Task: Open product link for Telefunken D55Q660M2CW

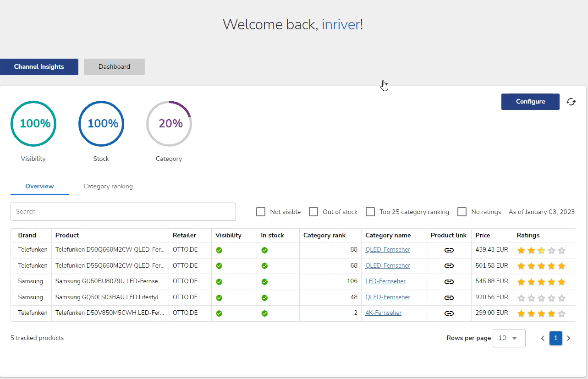Action: click(449, 266)
